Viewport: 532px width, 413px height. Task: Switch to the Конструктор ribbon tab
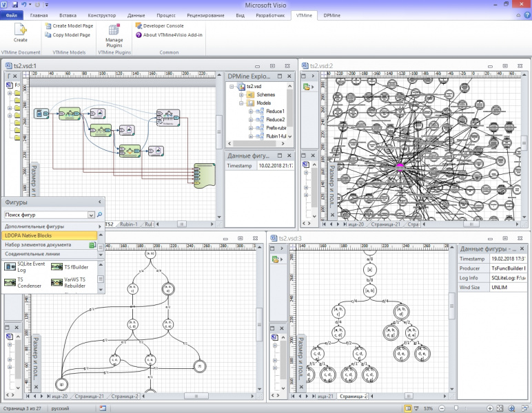pyautogui.click(x=102, y=15)
